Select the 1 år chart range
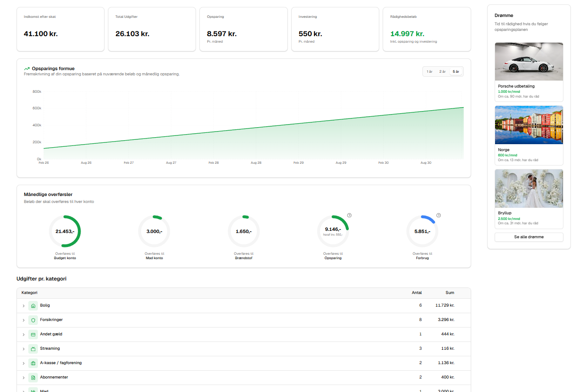Image resolution: width=573 pixels, height=392 pixels. 429,71
